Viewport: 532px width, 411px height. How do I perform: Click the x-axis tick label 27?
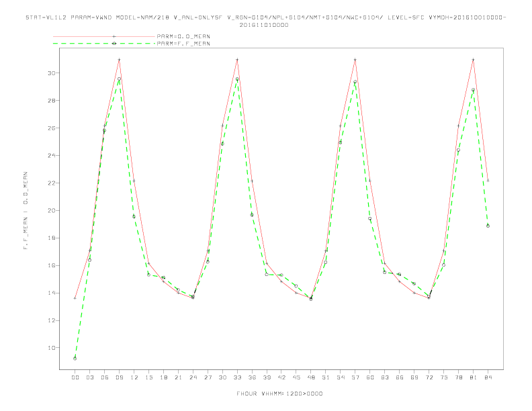point(208,377)
